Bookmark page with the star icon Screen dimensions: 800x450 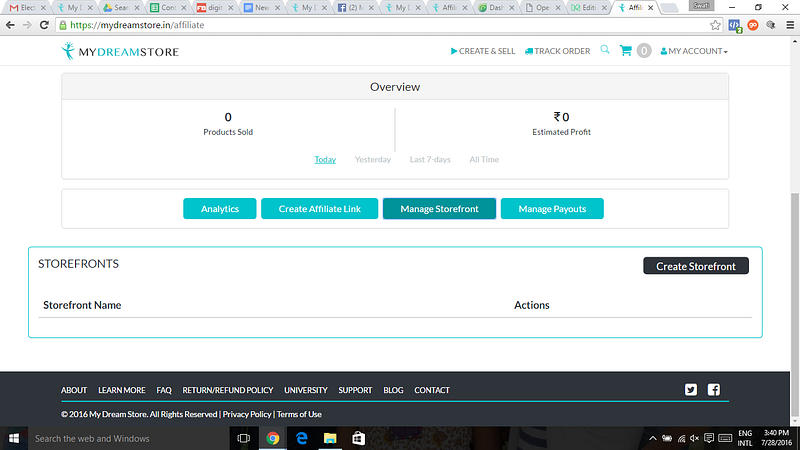(715, 25)
